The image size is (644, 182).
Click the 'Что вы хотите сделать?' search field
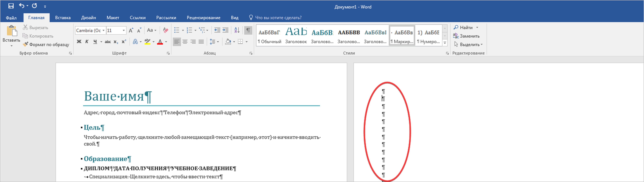coord(278,18)
